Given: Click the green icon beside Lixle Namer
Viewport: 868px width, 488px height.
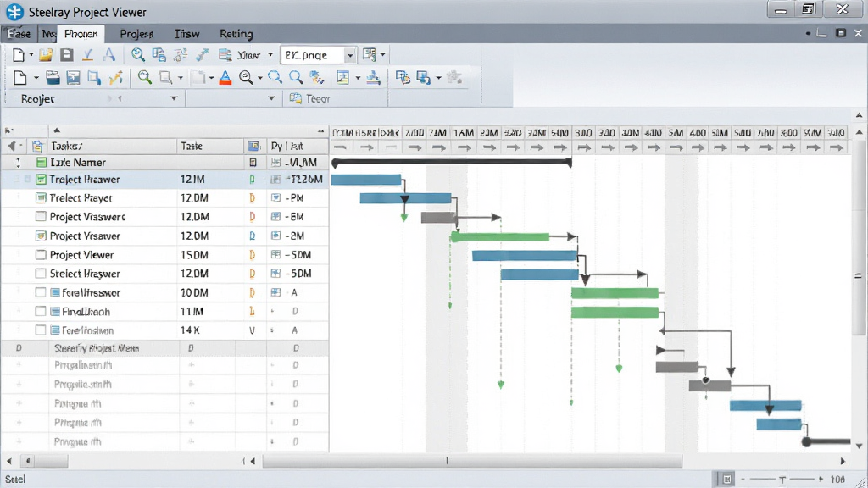Looking at the screenshot, I should click(41, 162).
